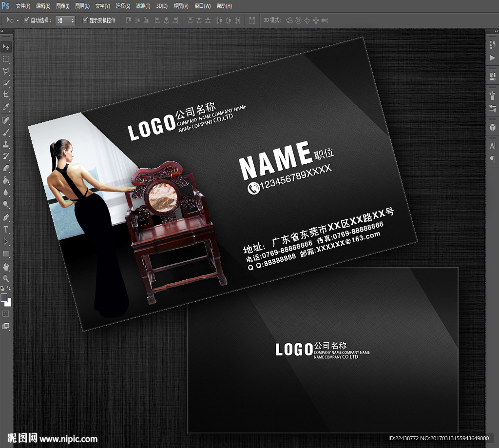Viewport: 499px width, 448px height.
Task: Select the Horizontal Type tool
Action: point(6,230)
